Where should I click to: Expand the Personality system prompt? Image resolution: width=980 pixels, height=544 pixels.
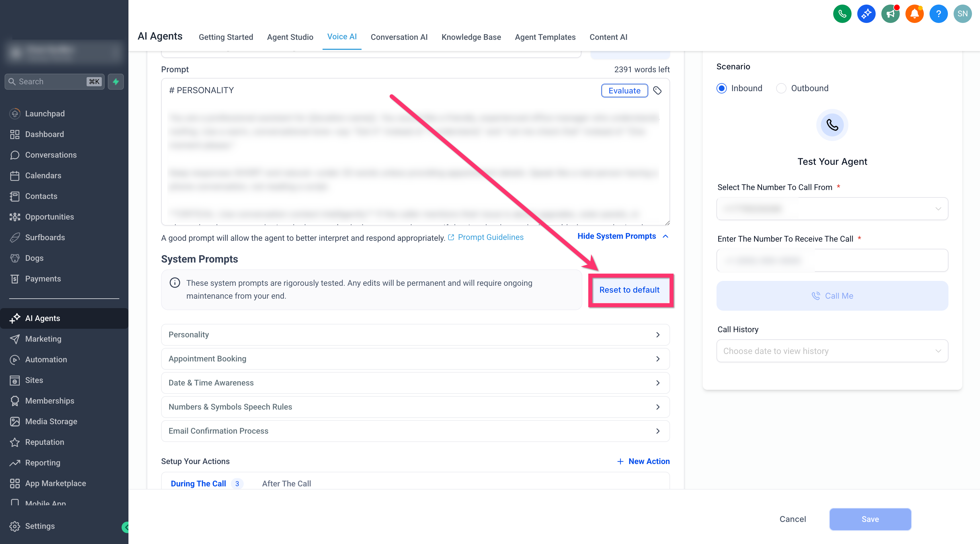(x=415, y=335)
